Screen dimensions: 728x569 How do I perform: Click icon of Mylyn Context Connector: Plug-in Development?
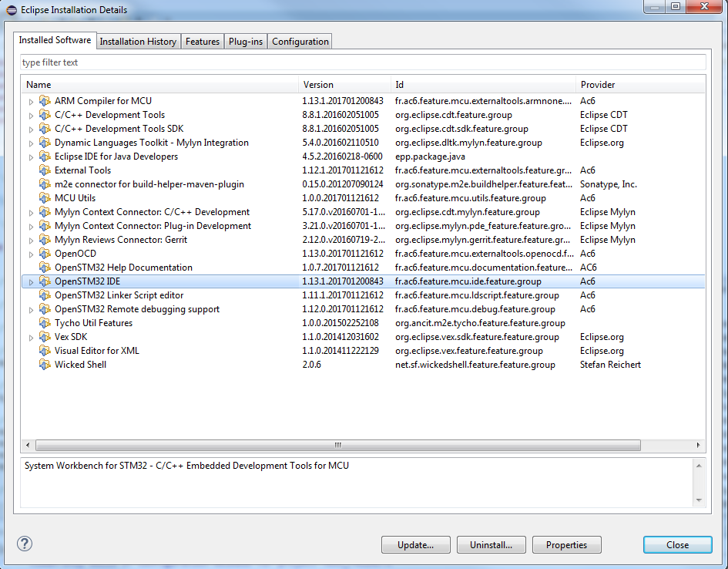tap(45, 226)
